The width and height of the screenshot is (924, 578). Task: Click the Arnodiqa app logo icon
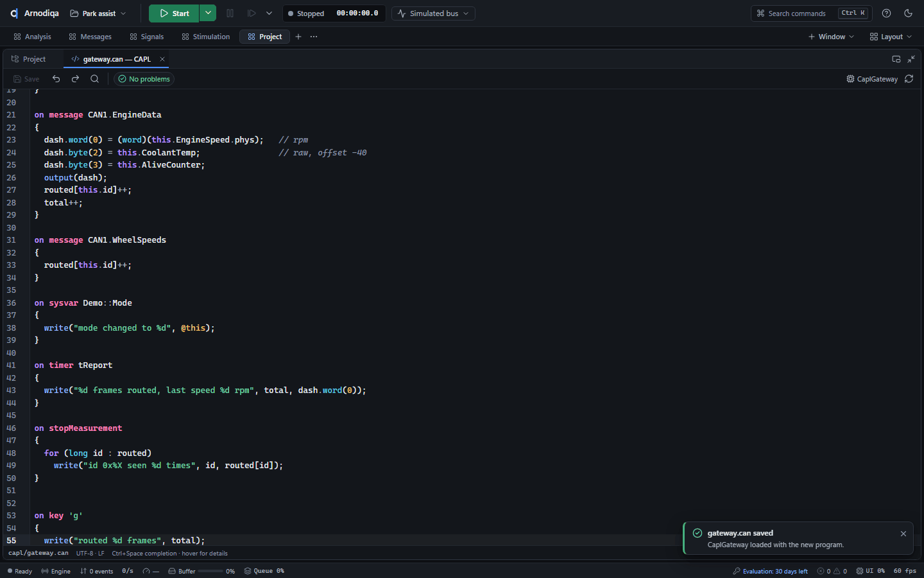tap(14, 13)
